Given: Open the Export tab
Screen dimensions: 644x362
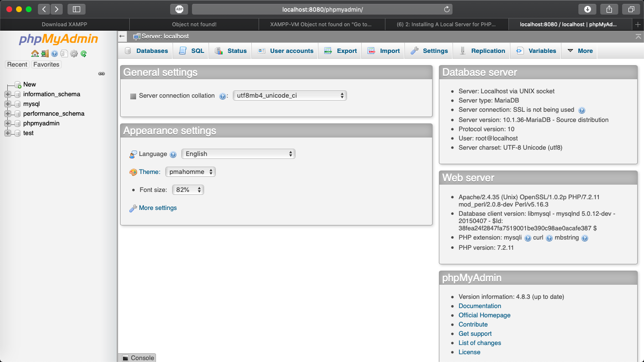Looking at the screenshot, I should tap(340, 51).
